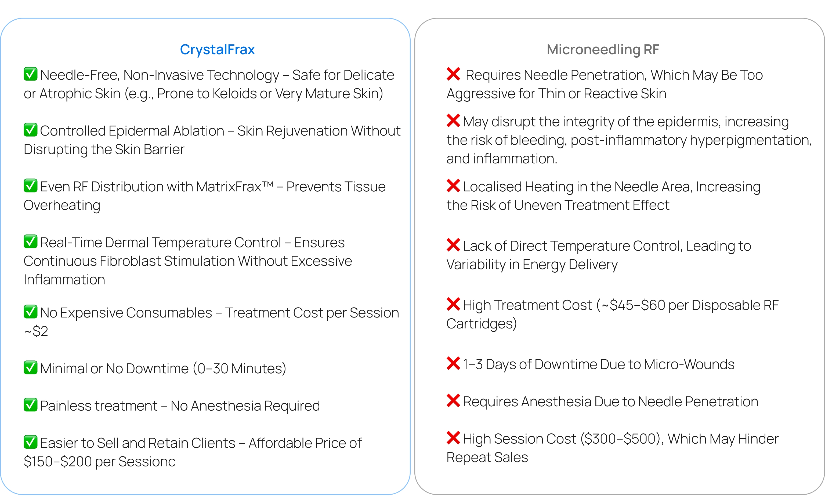Click the red X beside Lack of Direct Temperature Control
Screen dimensions: 825x504
(453, 245)
